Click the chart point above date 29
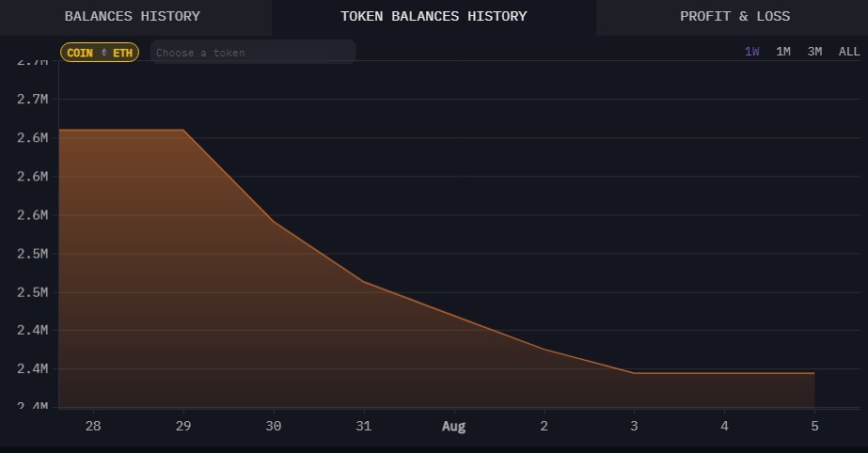The image size is (868, 453). point(182,130)
